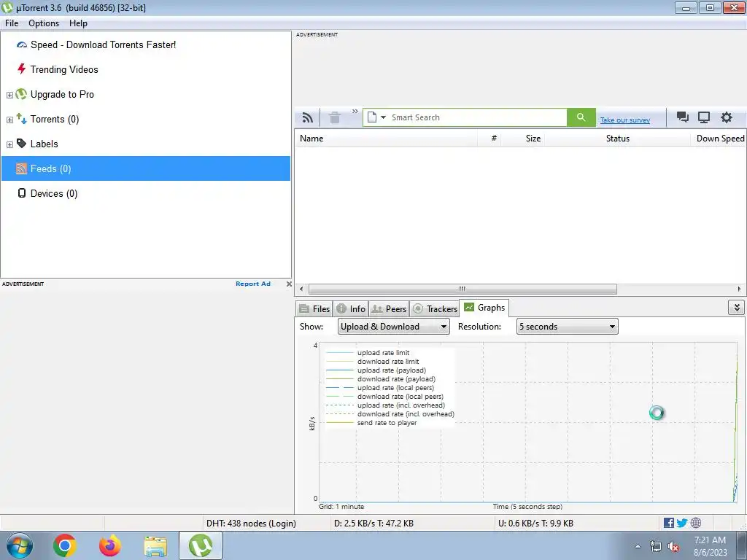Viewport: 747px width, 560px height.
Task: Click the network tray icon
Action: tap(656, 546)
